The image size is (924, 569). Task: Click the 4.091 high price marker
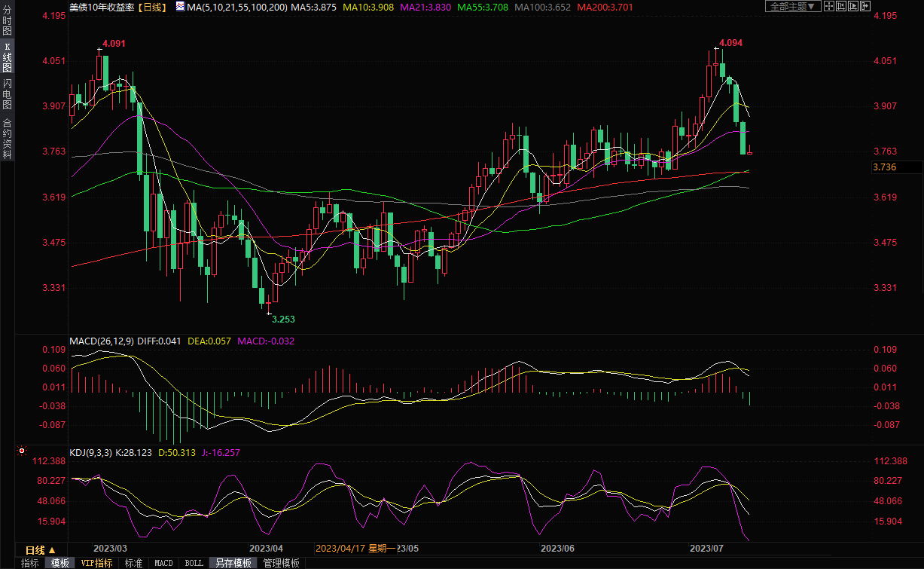(x=113, y=44)
